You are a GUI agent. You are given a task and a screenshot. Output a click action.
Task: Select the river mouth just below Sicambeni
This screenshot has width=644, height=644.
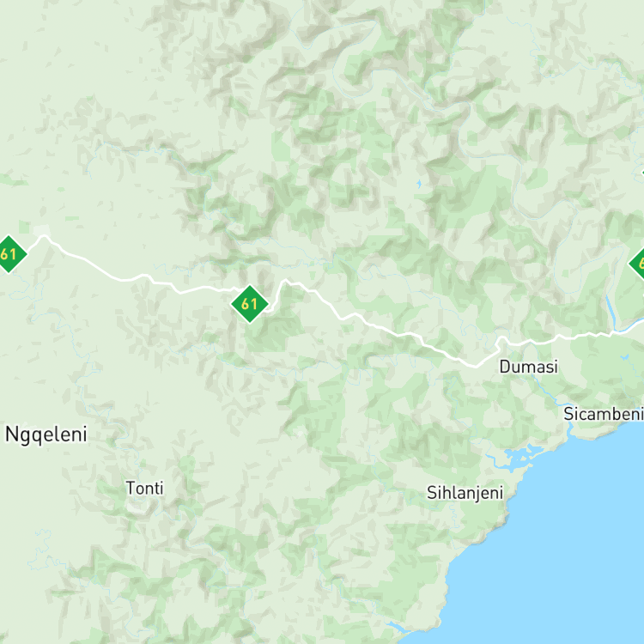(x=570, y=430)
